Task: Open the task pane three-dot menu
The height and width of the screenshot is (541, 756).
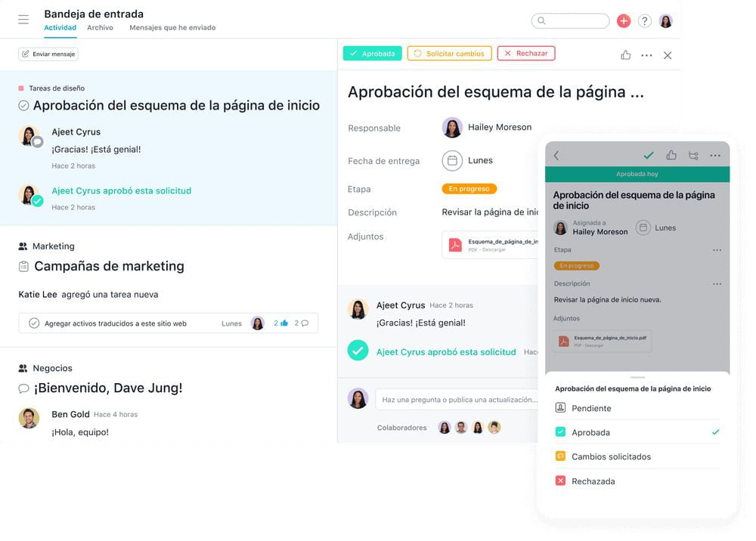Action: 646,55
